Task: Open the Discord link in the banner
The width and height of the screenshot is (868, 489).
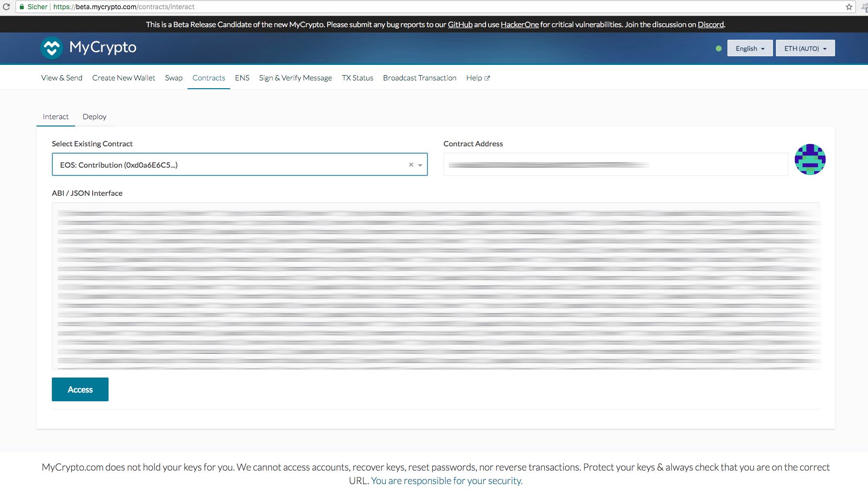Action: click(x=710, y=25)
